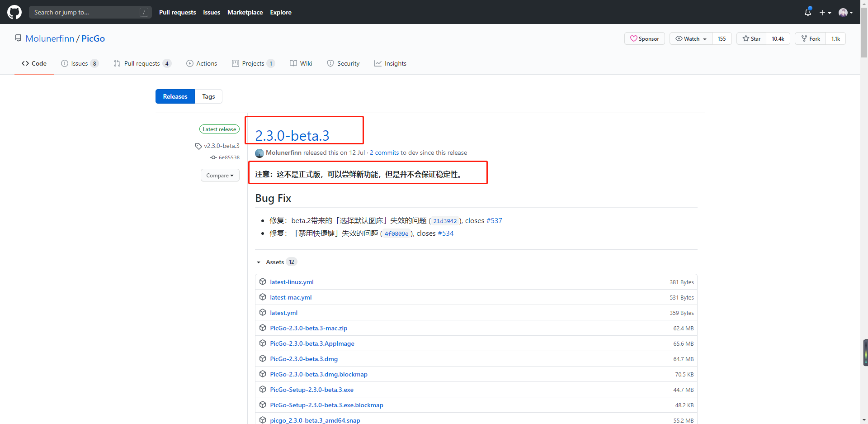Image resolution: width=868 pixels, height=424 pixels.
Task: Download PicGo-2.3.0-beta.3.AppImage
Action: tap(312, 343)
